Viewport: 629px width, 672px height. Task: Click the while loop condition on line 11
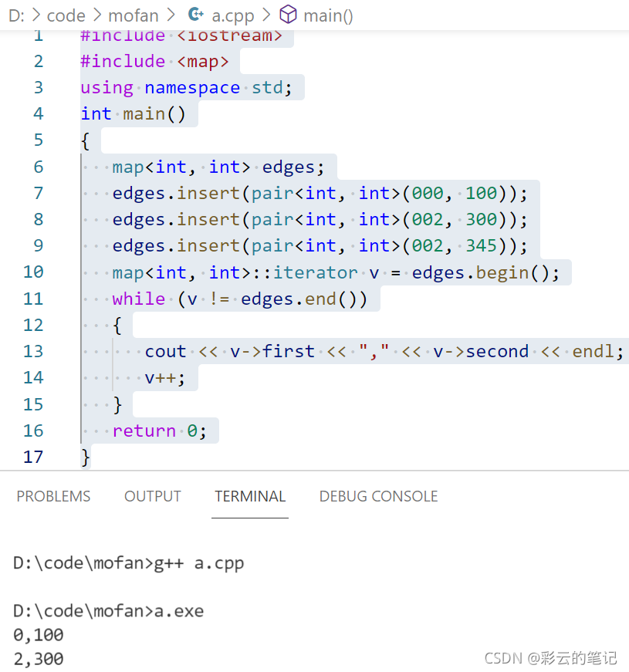coord(240,299)
